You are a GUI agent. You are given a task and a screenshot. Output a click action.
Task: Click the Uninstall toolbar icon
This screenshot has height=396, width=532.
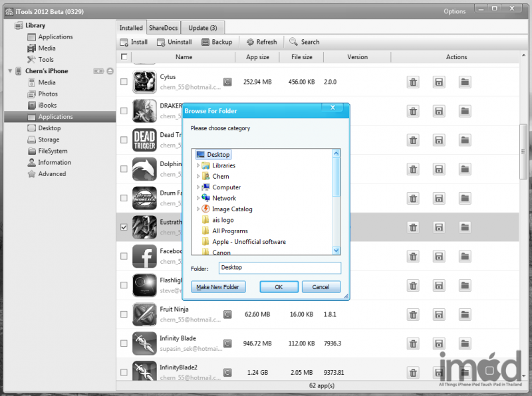pos(162,42)
